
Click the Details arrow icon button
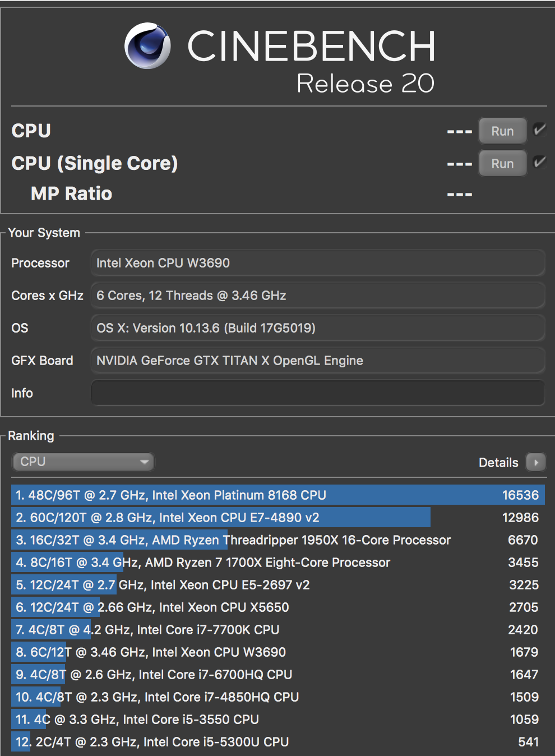[536, 463]
